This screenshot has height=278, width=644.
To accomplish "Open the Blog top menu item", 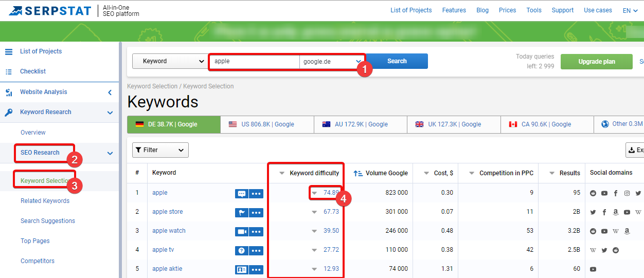I will [x=482, y=10].
